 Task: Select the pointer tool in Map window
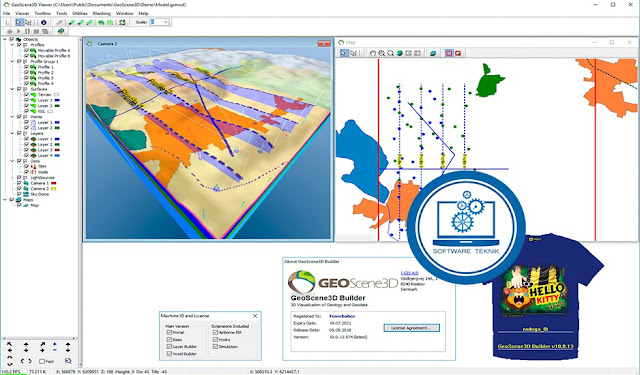pyautogui.click(x=343, y=53)
